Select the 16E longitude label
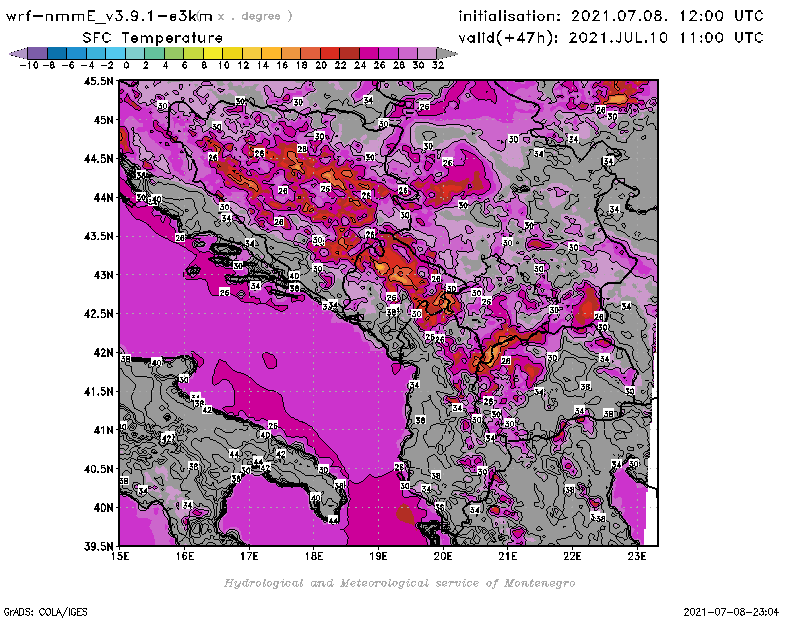This screenshot has height=618, width=800. [185, 556]
